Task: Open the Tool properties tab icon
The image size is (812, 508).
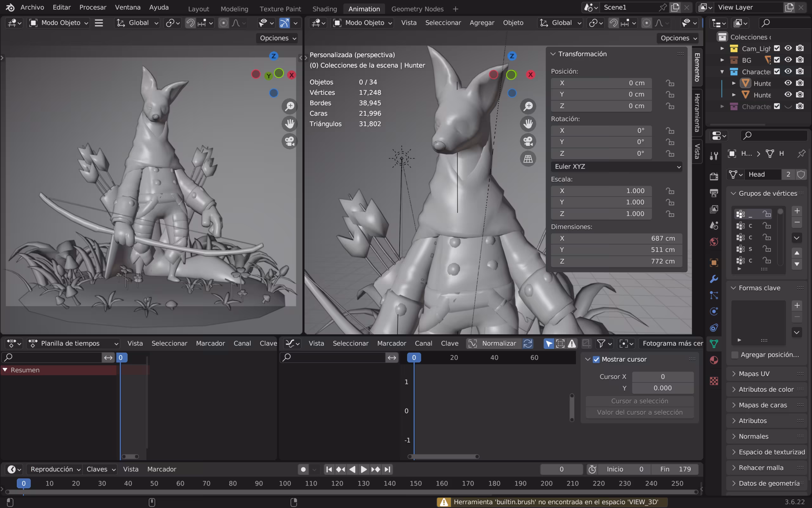Action: 714,156
